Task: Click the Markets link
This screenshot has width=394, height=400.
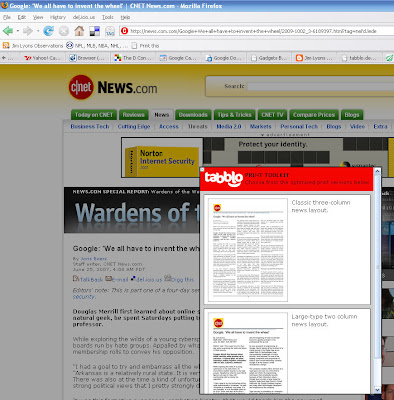Action: [x=261, y=126]
